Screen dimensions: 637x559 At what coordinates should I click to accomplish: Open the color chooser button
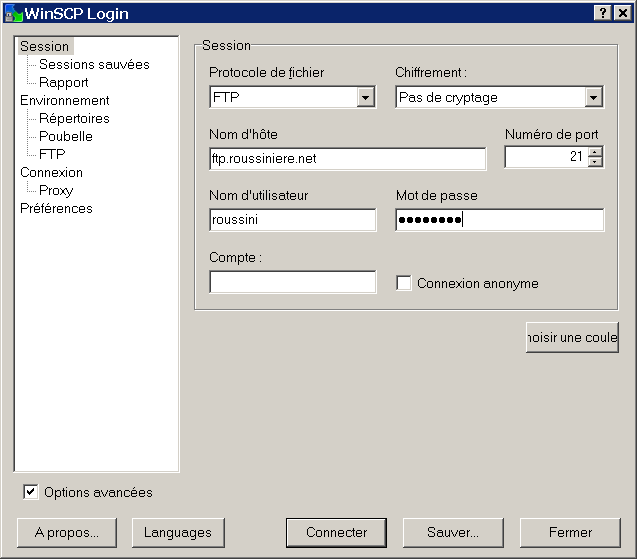(x=572, y=337)
